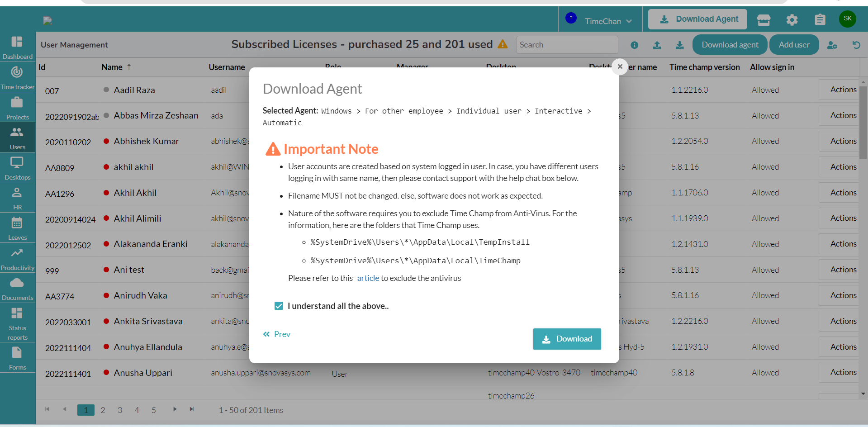Click Id column header
The width and height of the screenshot is (868, 427).
tap(42, 67)
